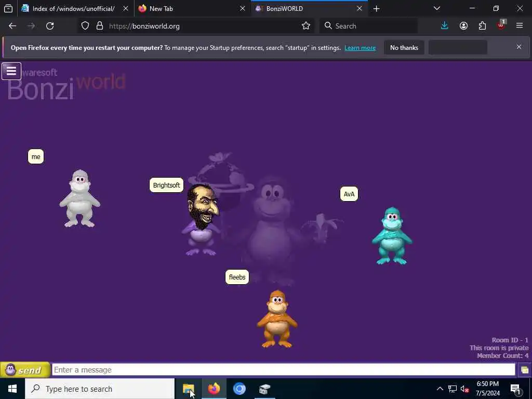Click the Bonzi send button

[x=25, y=370]
